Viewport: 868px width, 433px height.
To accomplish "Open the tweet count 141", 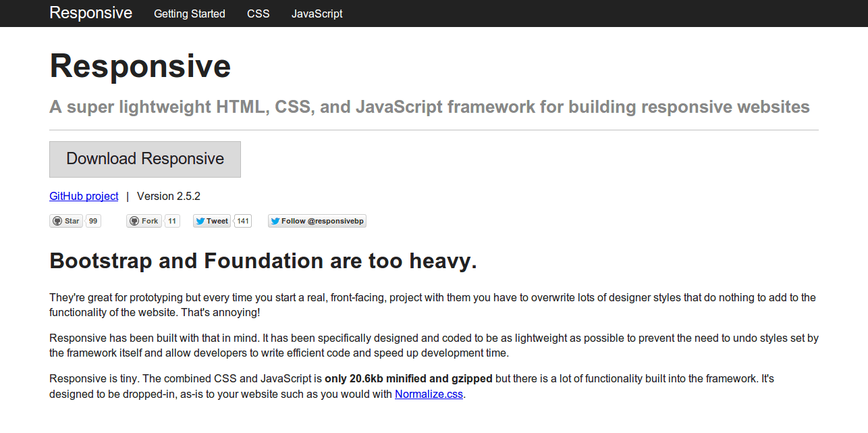I will pyautogui.click(x=243, y=221).
